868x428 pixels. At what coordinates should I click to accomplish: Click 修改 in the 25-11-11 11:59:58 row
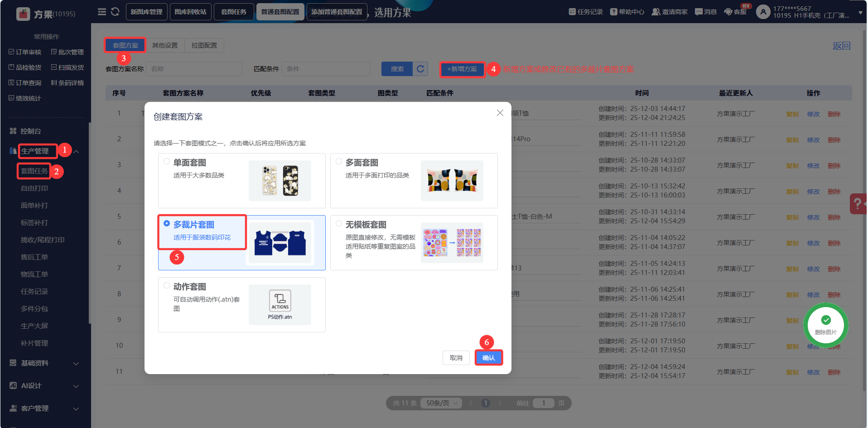pyautogui.click(x=813, y=140)
